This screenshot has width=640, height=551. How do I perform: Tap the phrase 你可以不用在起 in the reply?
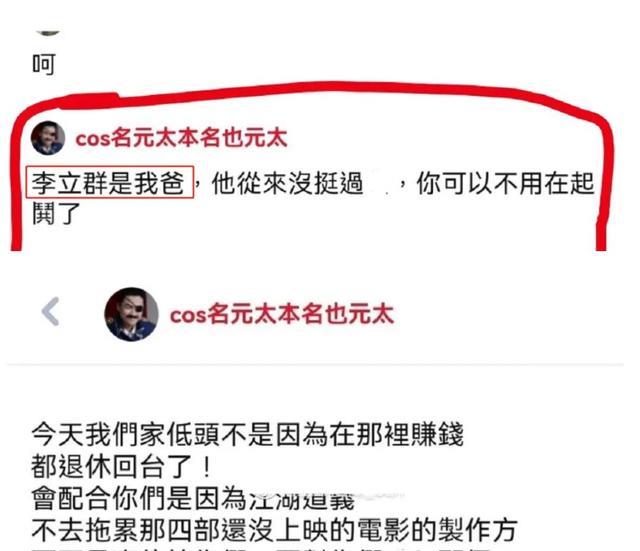coord(505,183)
